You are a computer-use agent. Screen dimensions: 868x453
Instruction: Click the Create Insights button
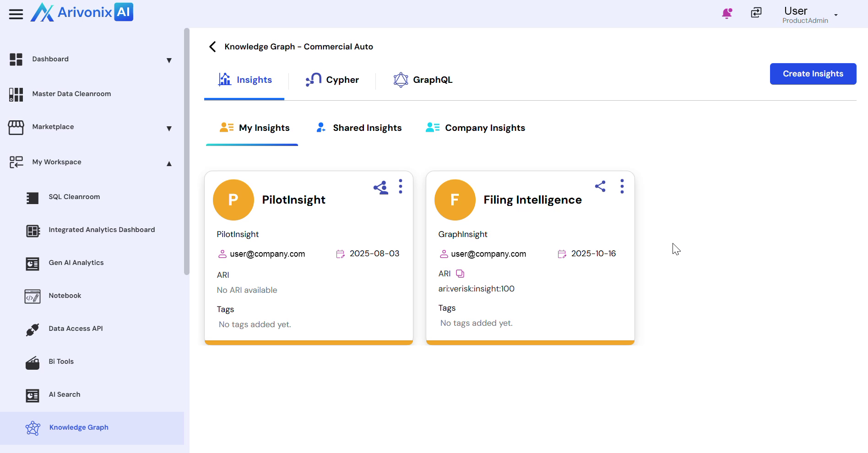(x=813, y=74)
